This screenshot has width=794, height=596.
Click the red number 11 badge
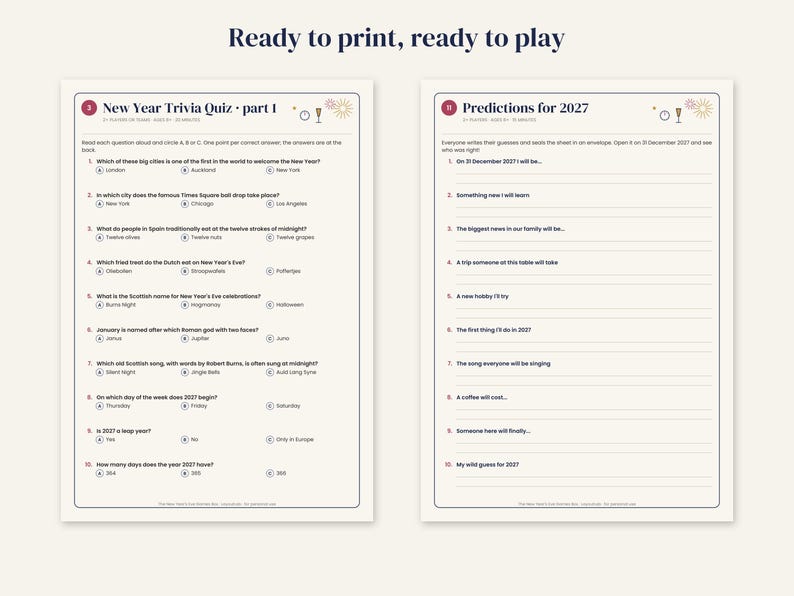point(449,108)
